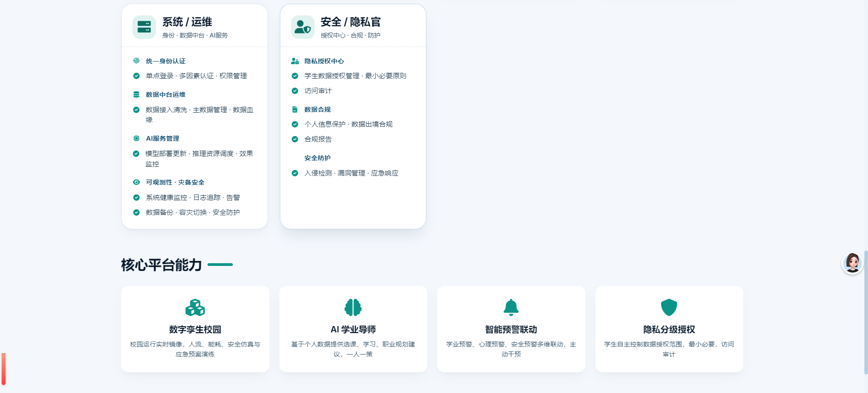Click check icon beside 数据接入清洗 · 主数据管理

point(136,110)
